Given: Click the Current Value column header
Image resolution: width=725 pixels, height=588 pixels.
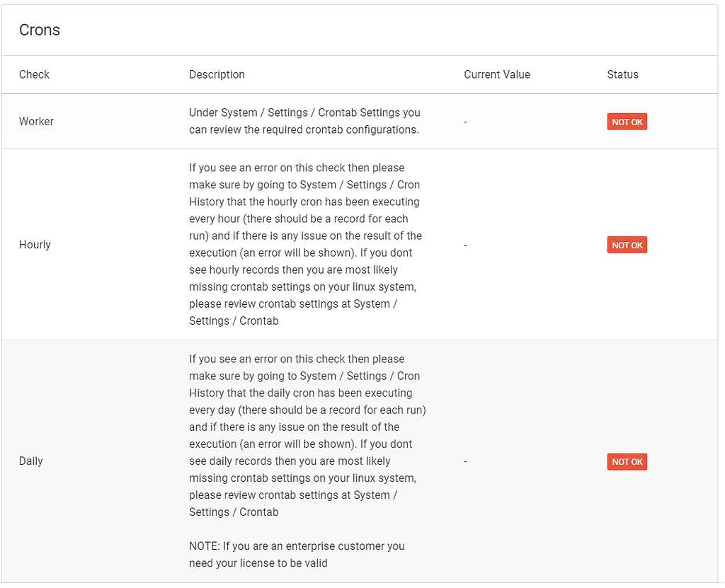Looking at the screenshot, I should tap(497, 74).
